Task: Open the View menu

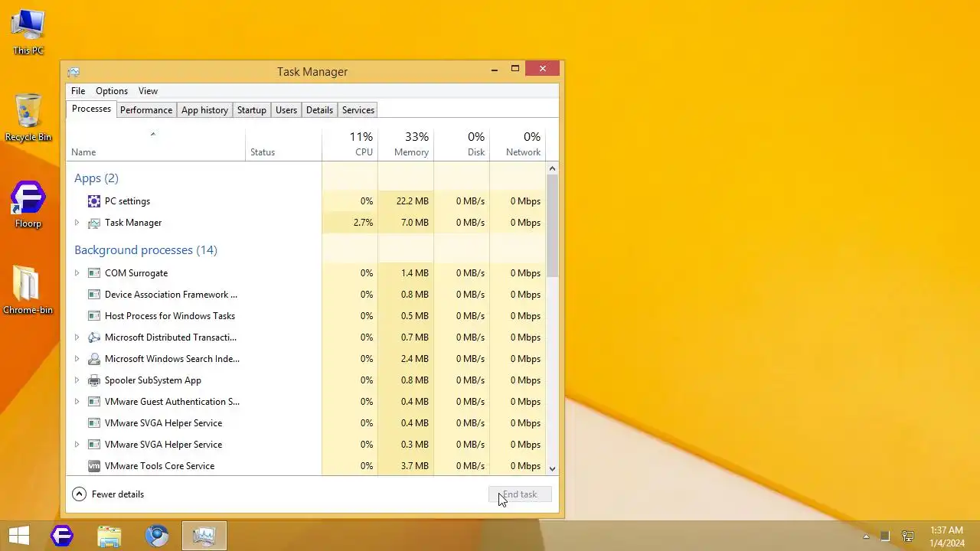Action: coord(148,91)
